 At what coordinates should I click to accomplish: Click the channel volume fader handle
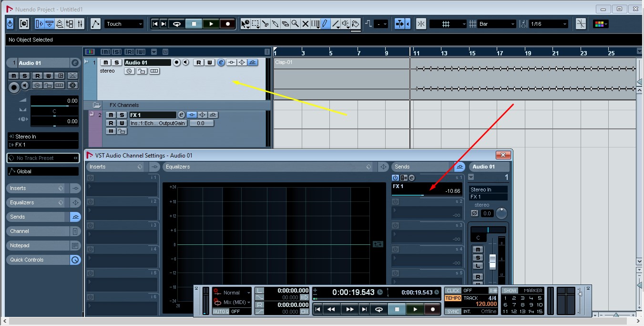pos(492,261)
